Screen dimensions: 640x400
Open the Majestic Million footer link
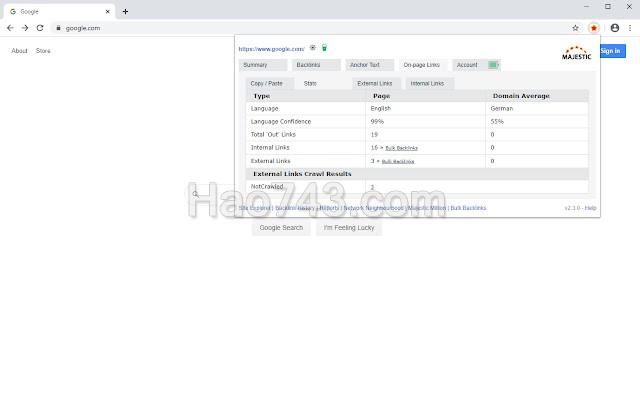pos(427,208)
